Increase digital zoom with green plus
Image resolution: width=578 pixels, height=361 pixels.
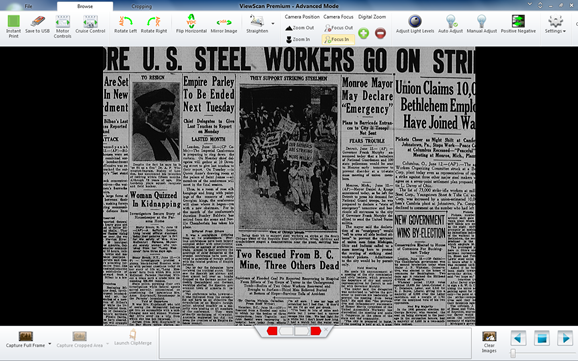363,33
